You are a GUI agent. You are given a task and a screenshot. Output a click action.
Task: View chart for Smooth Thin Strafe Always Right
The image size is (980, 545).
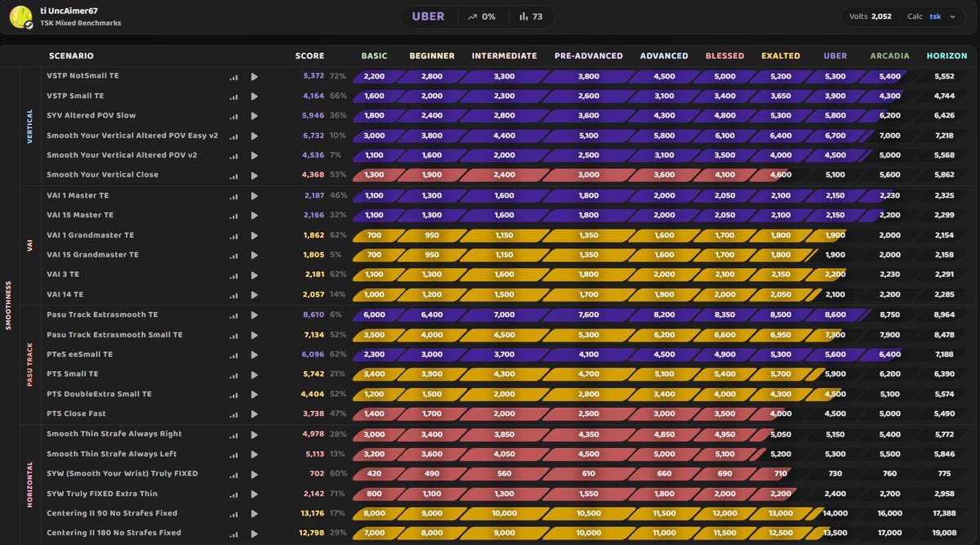pos(234,435)
